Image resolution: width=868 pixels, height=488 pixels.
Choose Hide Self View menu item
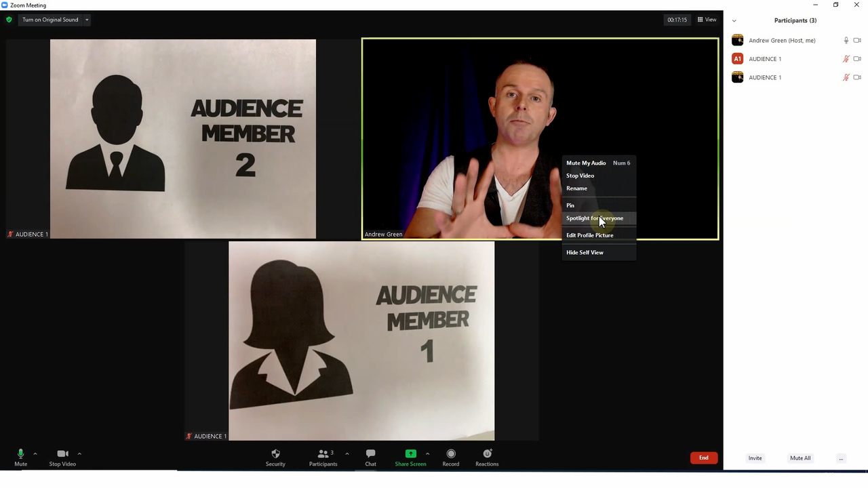585,252
